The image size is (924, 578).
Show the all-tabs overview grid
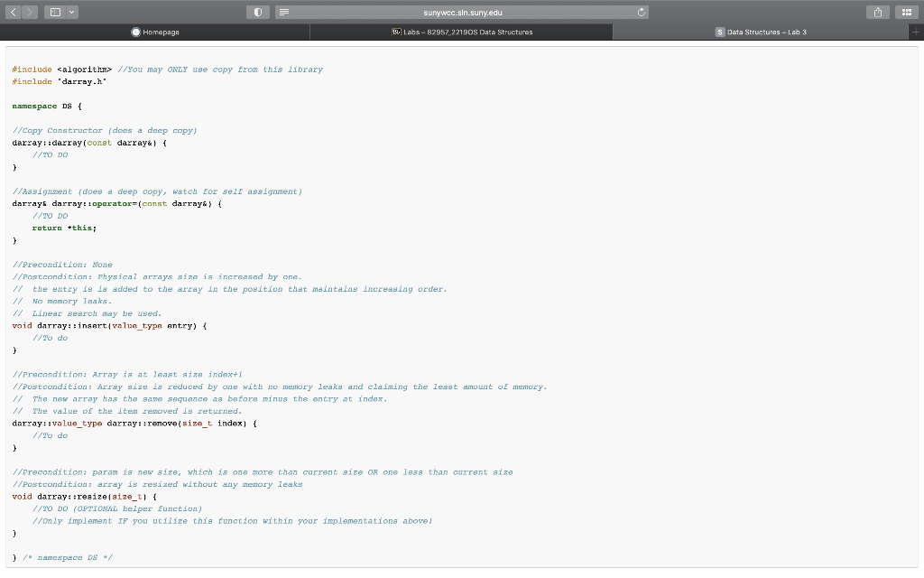[908, 12]
